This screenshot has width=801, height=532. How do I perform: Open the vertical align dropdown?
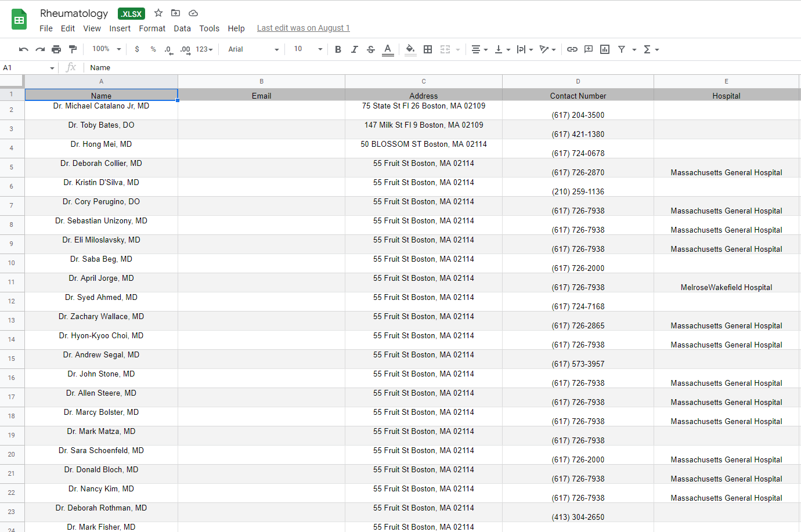pyautogui.click(x=502, y=49)
